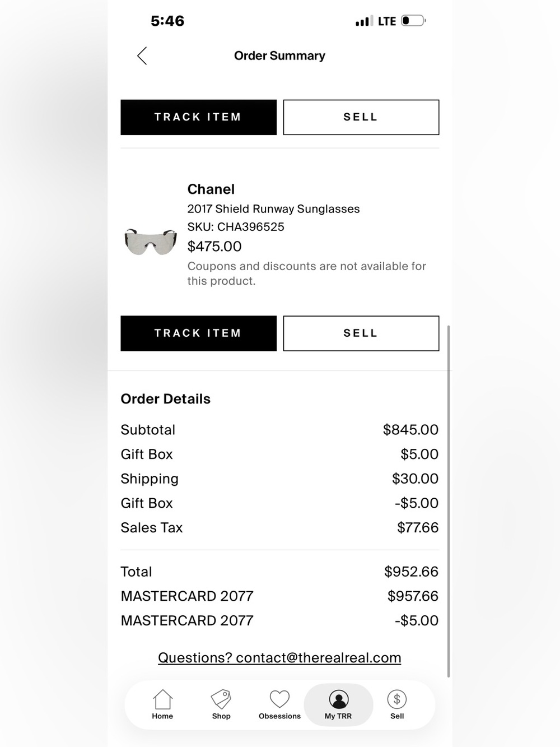Image resolution: width=560 pixels, height=747 pixels.
Task: Click the upper SELL button
Action: tap(361, 117)
